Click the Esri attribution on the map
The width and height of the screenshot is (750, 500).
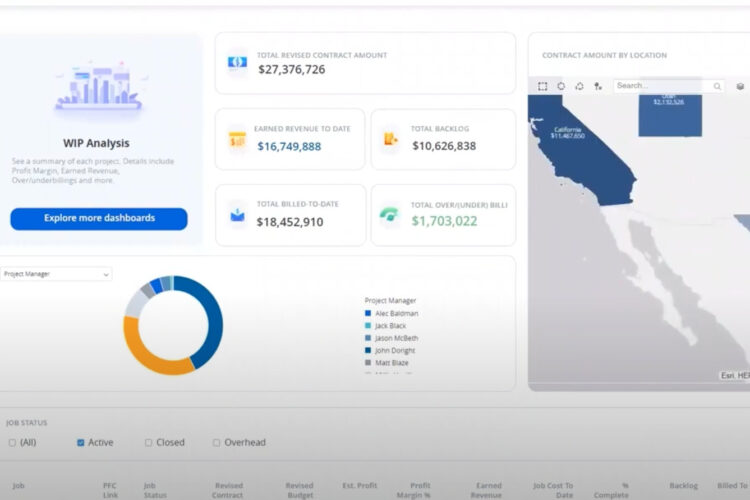(735, 376)
